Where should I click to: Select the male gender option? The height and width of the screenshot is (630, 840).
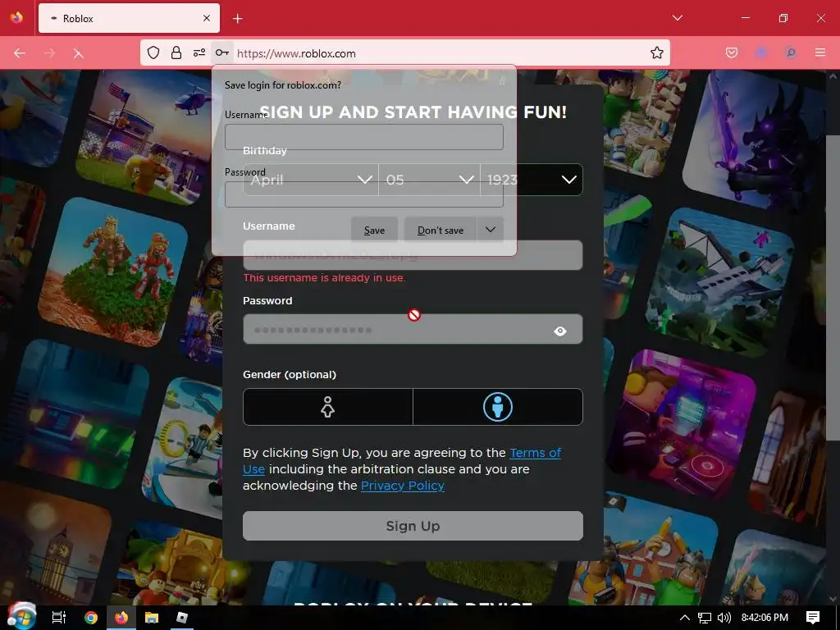coord(498,407)
